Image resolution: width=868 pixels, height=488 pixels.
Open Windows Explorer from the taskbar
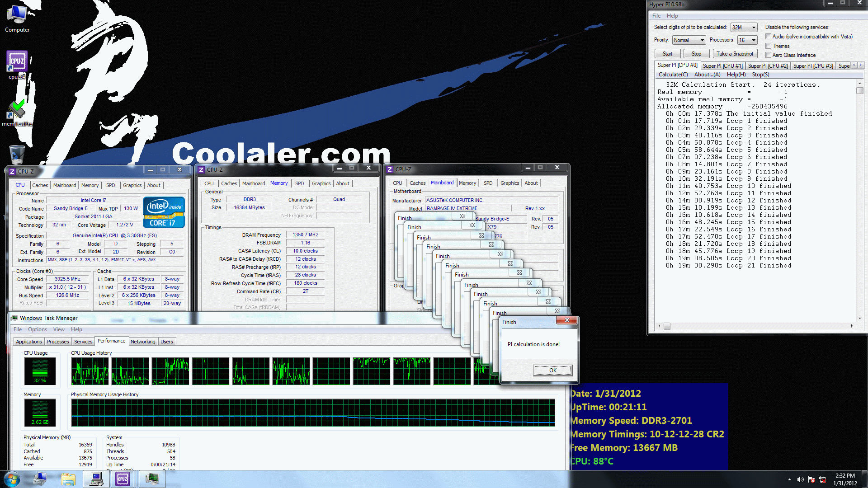[x=68, y=479]
